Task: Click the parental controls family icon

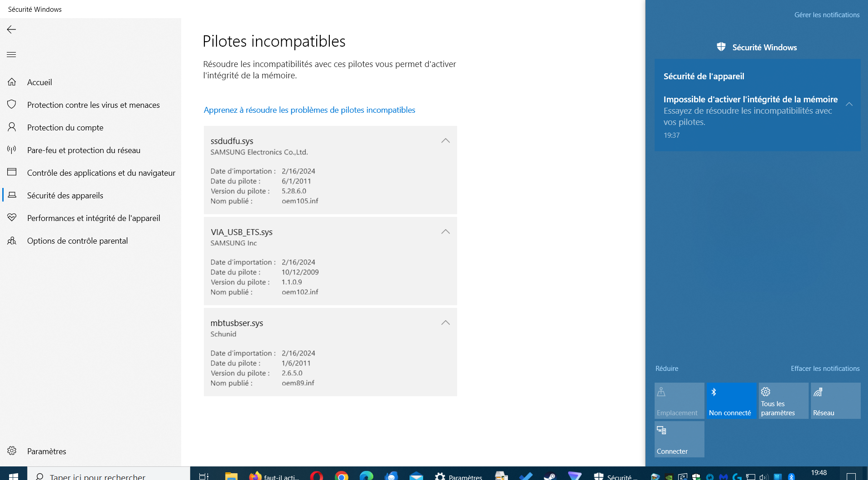Action: point(12,240)
